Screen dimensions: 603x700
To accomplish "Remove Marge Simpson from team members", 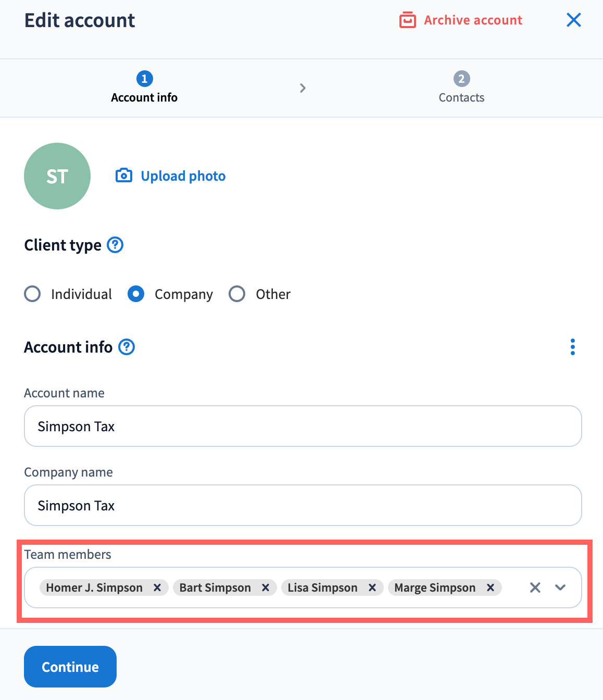I will click(490, 587).
